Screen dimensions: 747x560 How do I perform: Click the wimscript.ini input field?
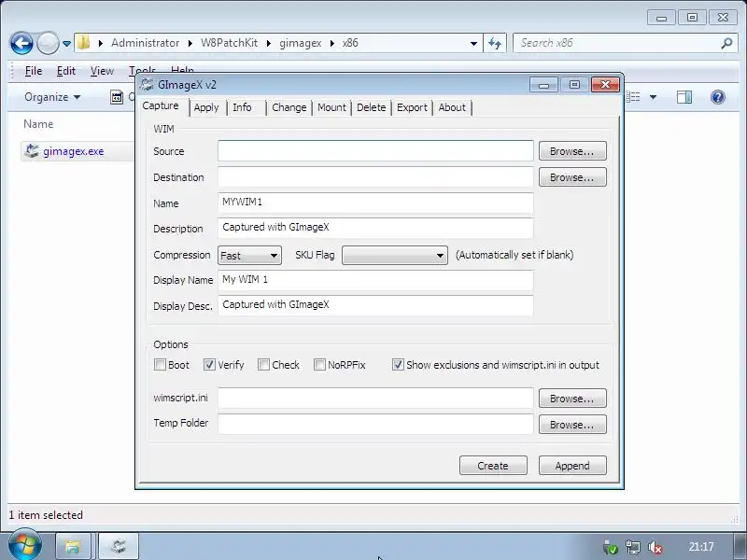pos(375,399)
